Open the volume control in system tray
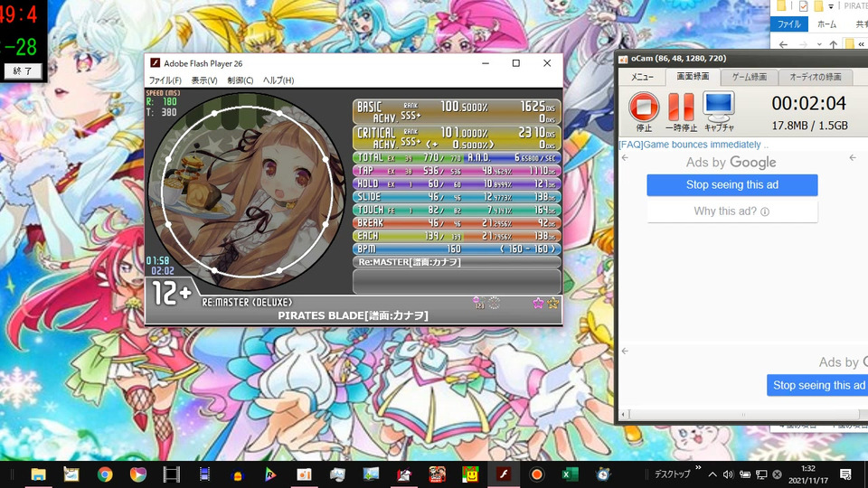The height and width of the screenshot is (488, 868). [x=729, y=474]
